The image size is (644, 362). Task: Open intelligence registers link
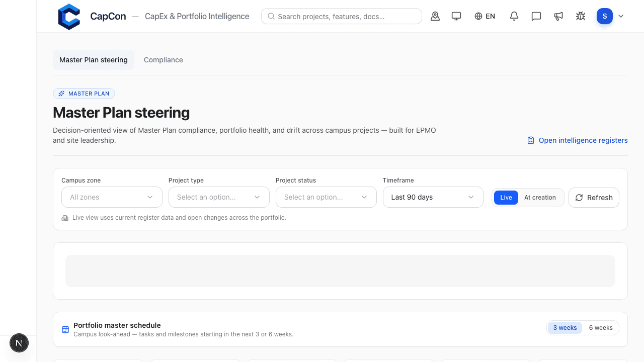[578, 140]
